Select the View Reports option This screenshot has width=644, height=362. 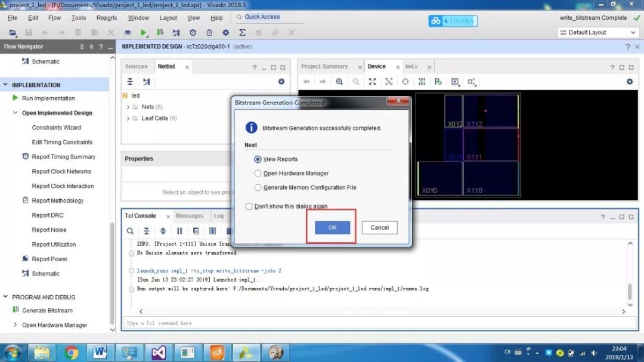tap(258, 159)
